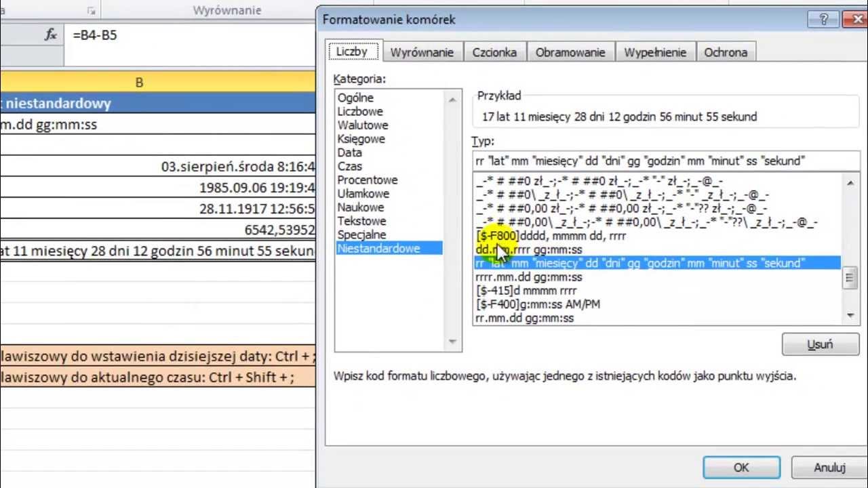Click the Typ format code input field
Image resolution: width=868 pixels, height=488 pixels.
tap(666, 161)
